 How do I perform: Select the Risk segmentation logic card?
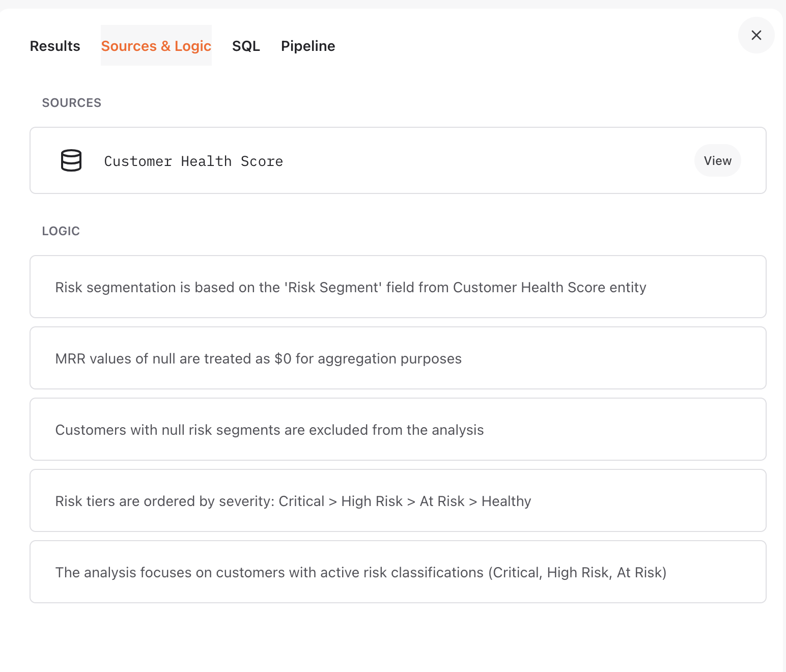[x=398, y=287]
